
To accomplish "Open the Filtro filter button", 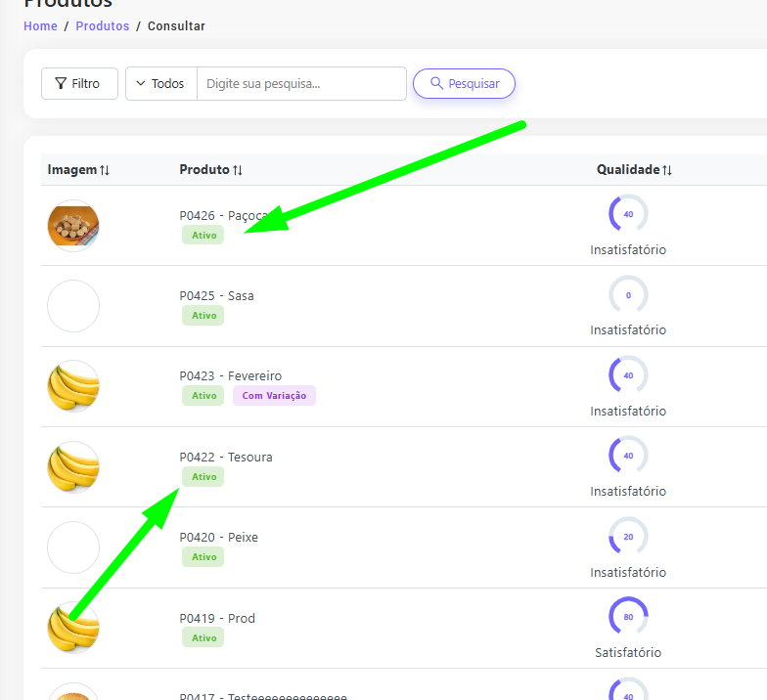I will [79, 84].
